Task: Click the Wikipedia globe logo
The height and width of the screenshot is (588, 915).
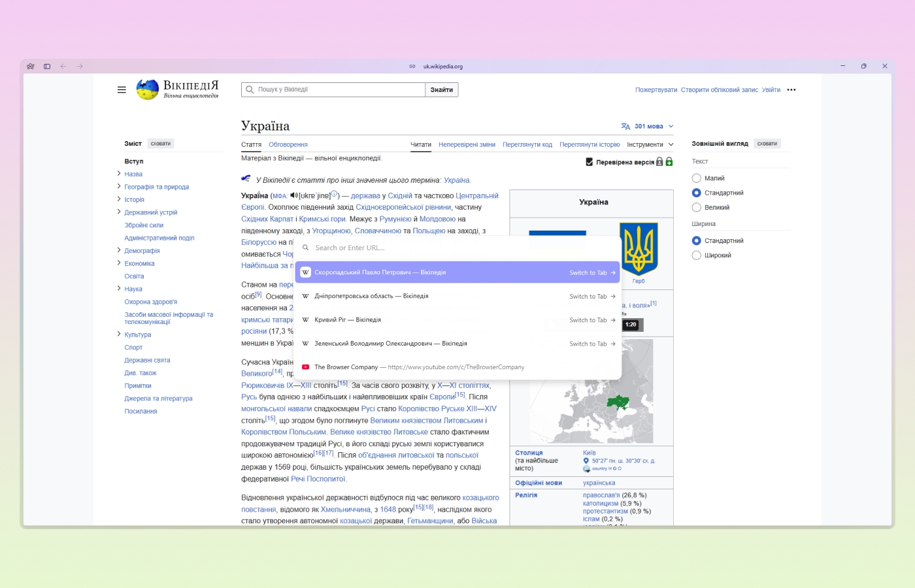Action: (147, 90)
